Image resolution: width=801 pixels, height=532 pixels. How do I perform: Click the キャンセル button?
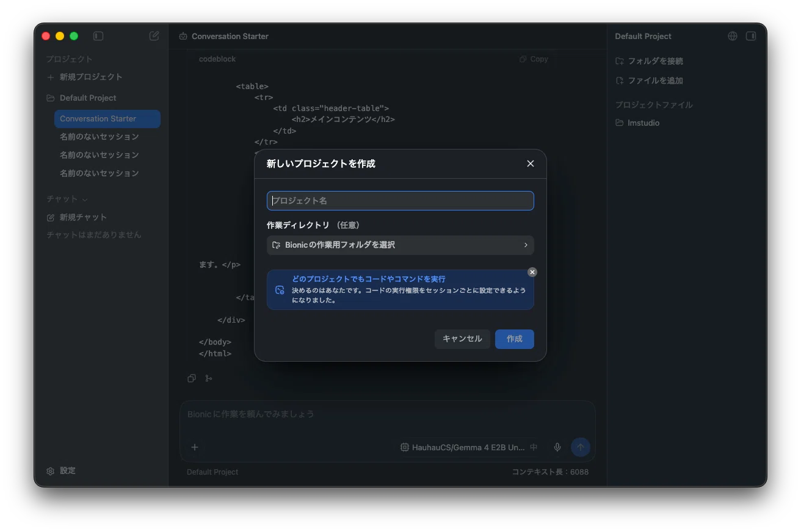coord(462,339)
